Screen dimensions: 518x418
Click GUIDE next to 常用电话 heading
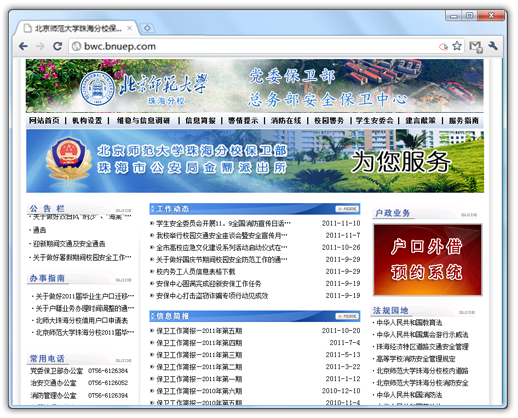pyautogui.click(x=124, y=360)
